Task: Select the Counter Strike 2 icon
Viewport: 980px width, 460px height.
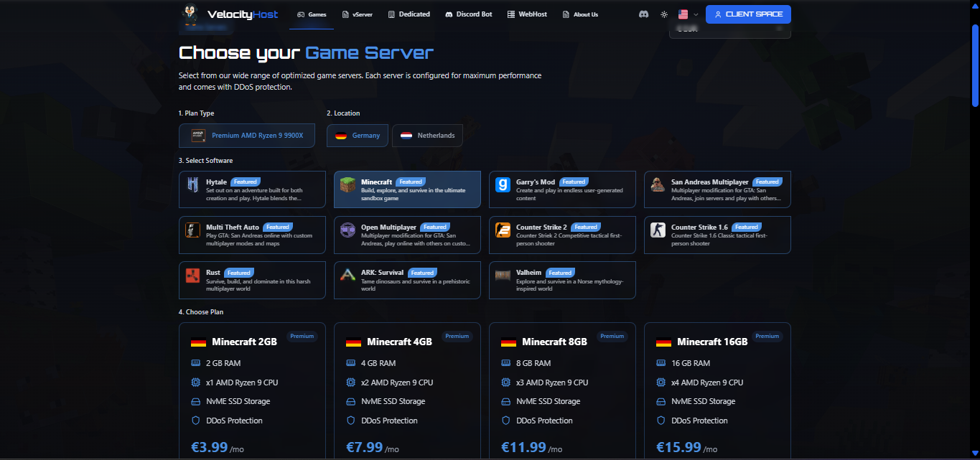Action: [x=503, y=230]
